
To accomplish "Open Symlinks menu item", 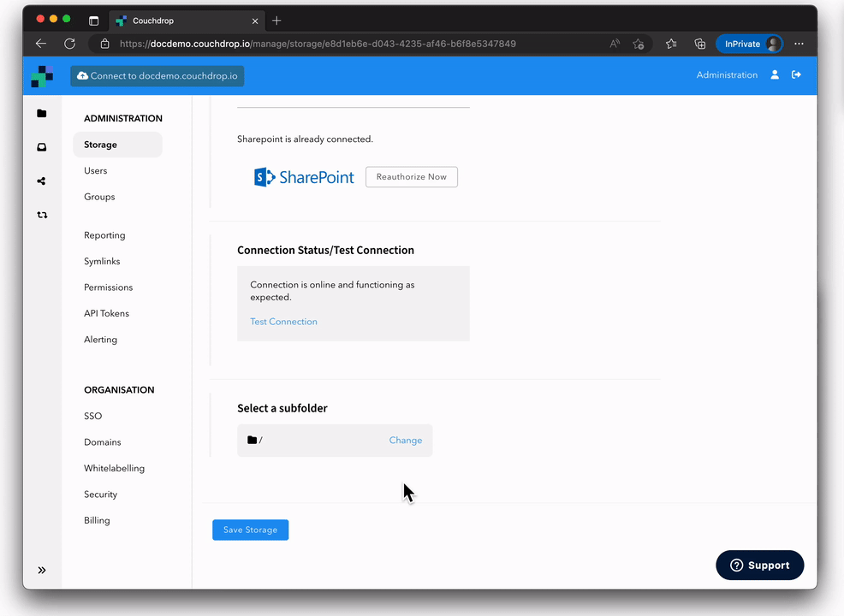I will tap(102, 262).
